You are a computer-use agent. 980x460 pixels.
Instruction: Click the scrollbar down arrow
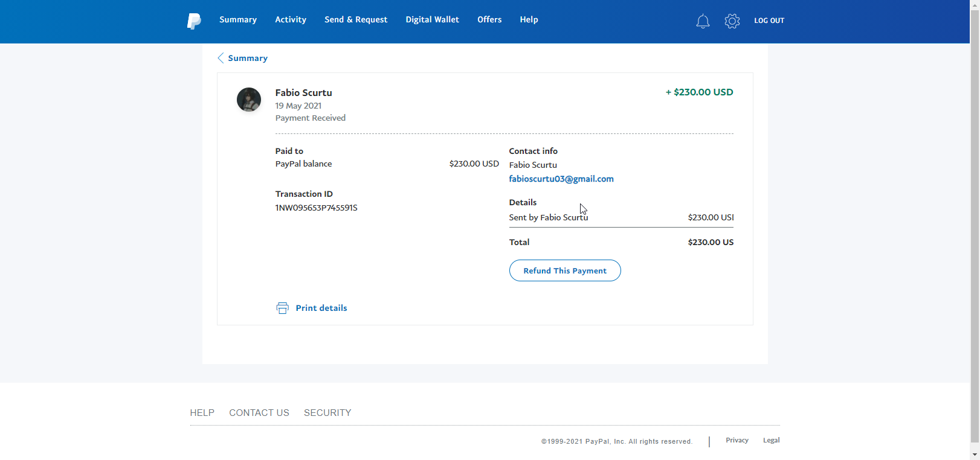pos(975,454)
